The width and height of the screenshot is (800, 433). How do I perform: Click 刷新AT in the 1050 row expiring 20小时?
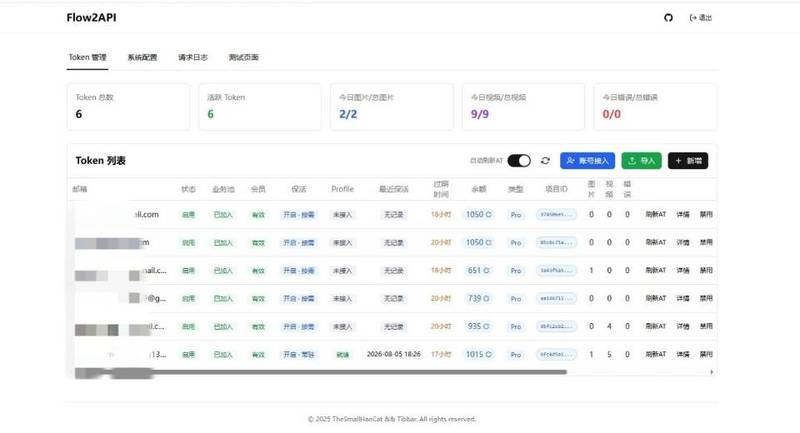click(x=656, y=242)
